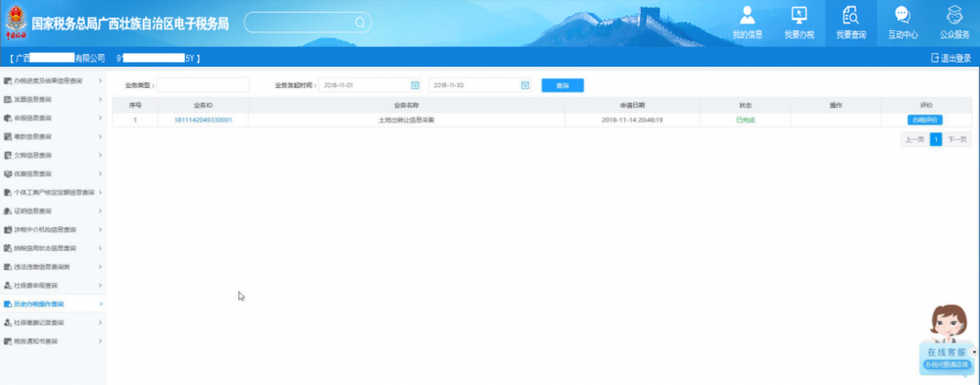Expand 税务通知书查询 chevron
This screenshot has width=980, height=385.
(x=101, y=341)
